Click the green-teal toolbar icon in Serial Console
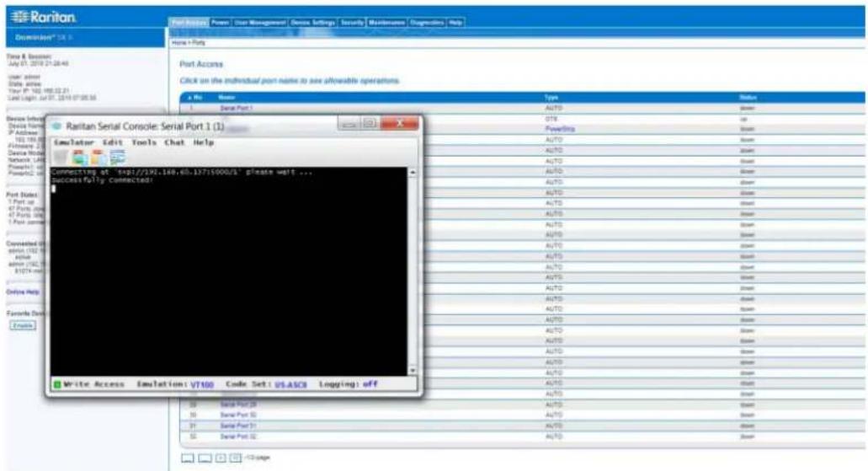Screen dimensions: 868x471 point(79,158)
